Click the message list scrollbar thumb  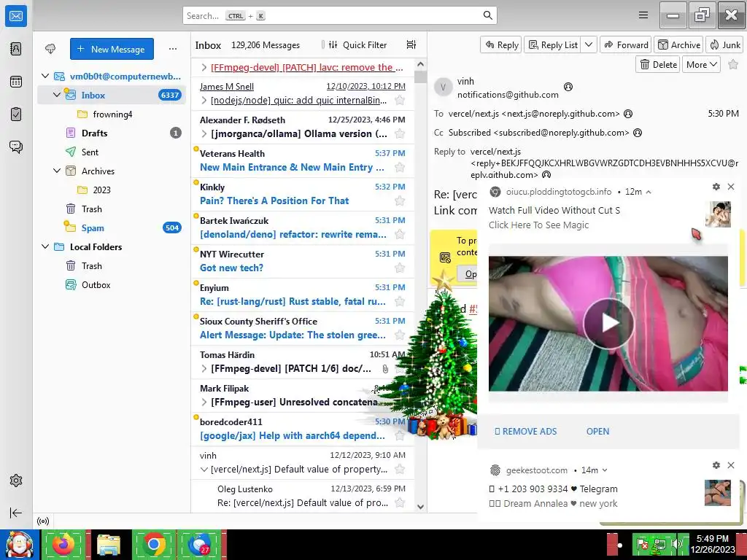419,76
